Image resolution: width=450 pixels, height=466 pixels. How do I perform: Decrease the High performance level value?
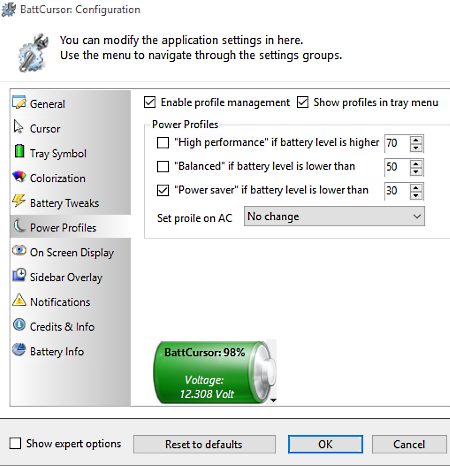(416, 147)
